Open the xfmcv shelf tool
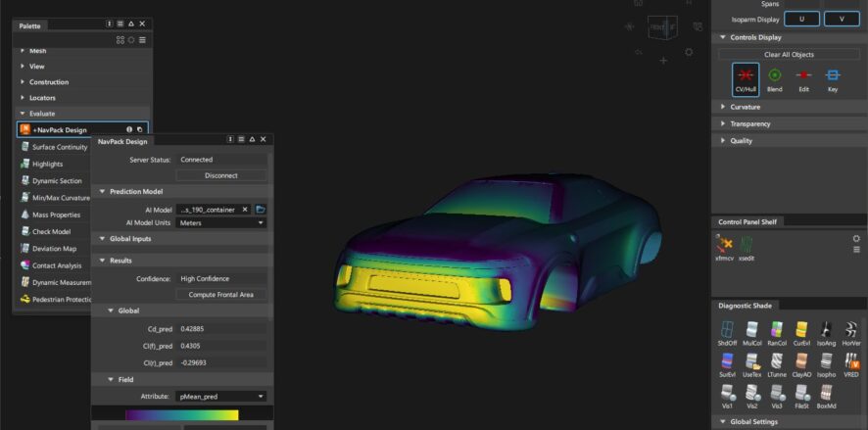The image size is (868, 430). 726,246
